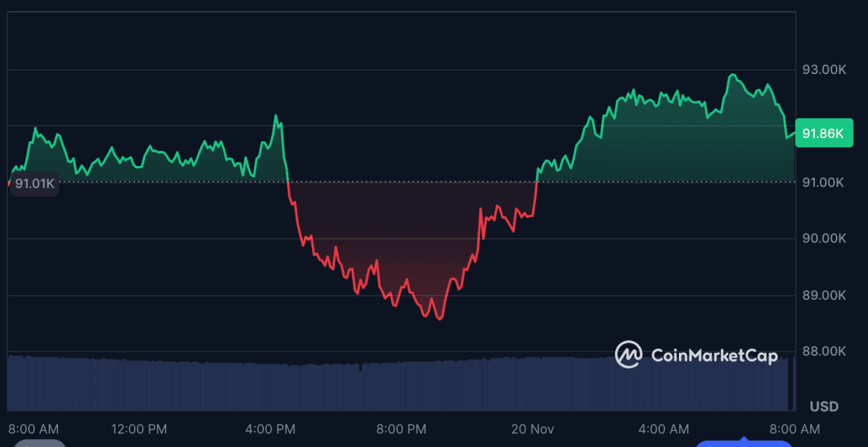The width and height of the screenshot is (868, 447).
Task: Click the CoinMarketCap watermark text
Action: (714, 355)
